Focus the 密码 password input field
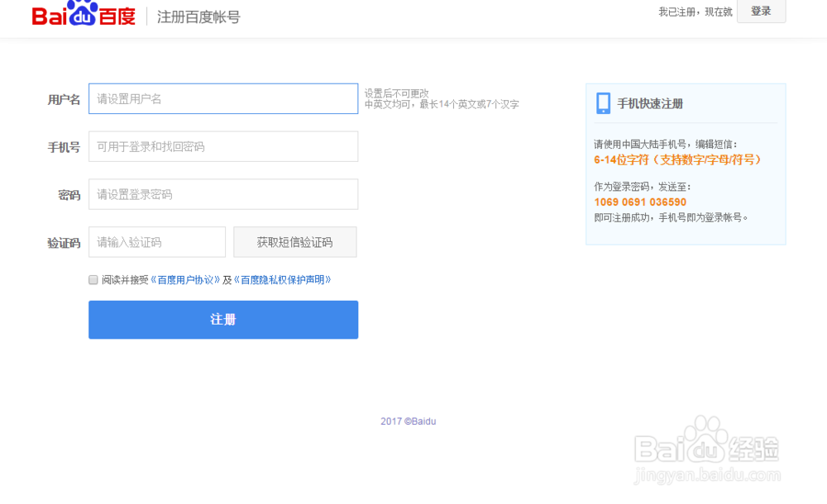The height and width of the screenshot is (504, 827). (x=223, y=194)
